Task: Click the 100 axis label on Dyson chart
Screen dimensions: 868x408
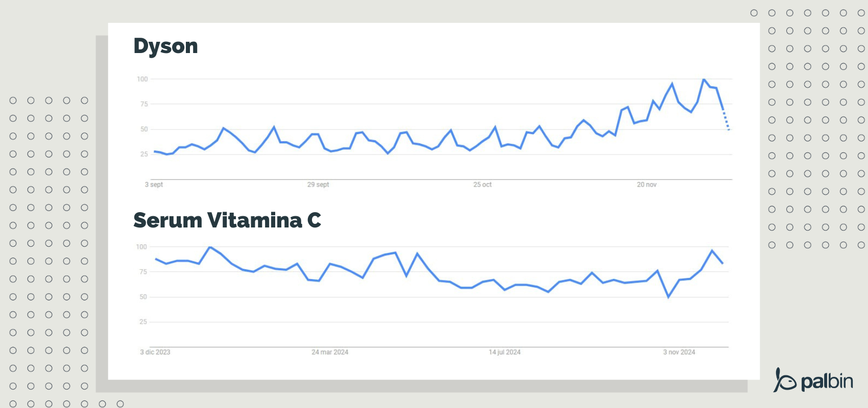Action: coord(142,79)
